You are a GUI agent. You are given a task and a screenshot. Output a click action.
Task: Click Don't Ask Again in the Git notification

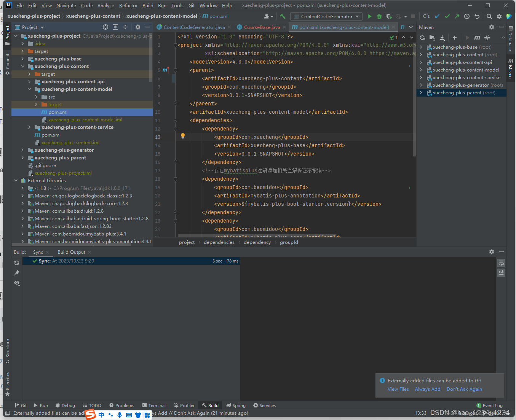click(464, 389)
